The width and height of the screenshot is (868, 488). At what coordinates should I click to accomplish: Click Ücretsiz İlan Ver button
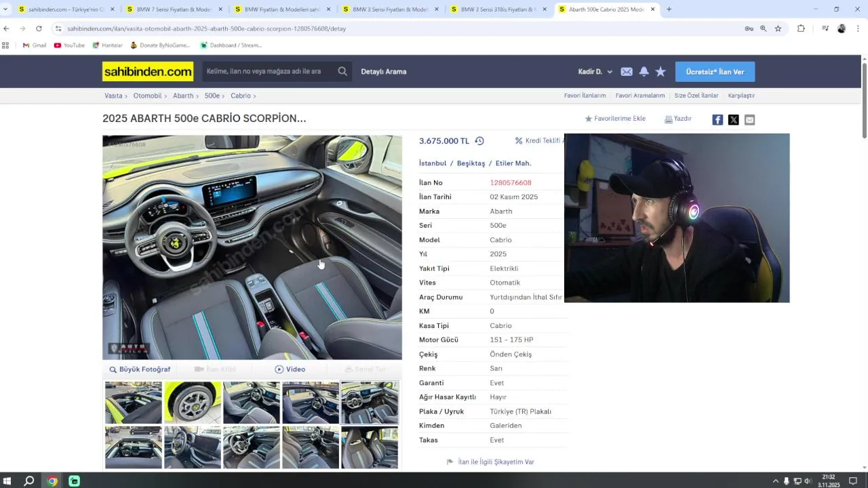(715, 71)
